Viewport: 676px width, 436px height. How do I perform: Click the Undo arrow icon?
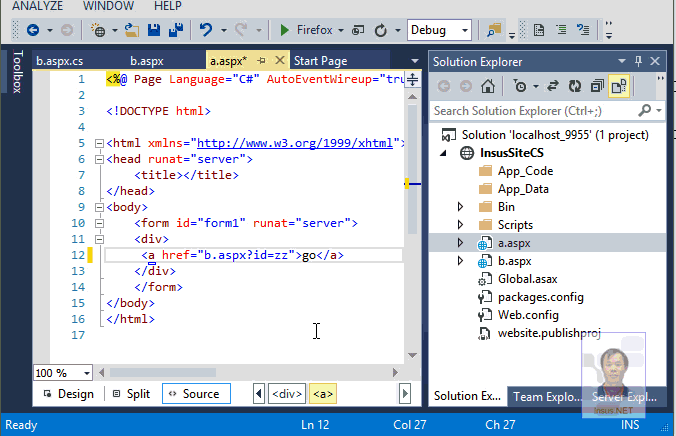point(206,30)
